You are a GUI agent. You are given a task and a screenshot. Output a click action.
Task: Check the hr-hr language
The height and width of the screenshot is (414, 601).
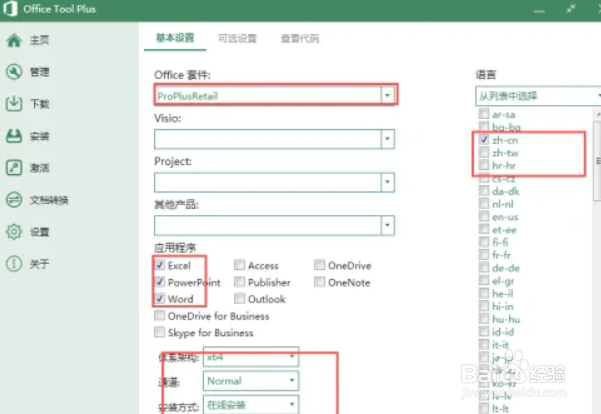tap(484, 165)
